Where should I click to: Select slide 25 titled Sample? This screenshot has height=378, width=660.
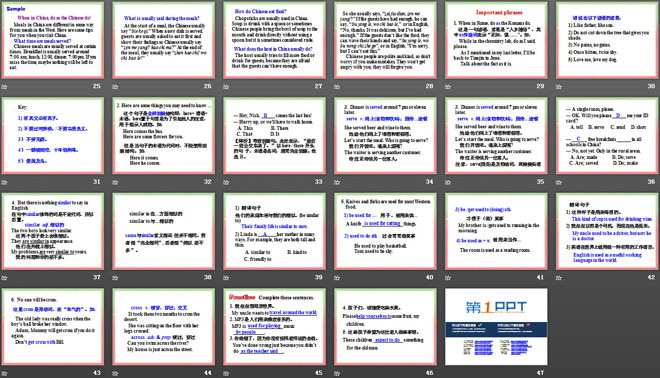coord(53,40)
